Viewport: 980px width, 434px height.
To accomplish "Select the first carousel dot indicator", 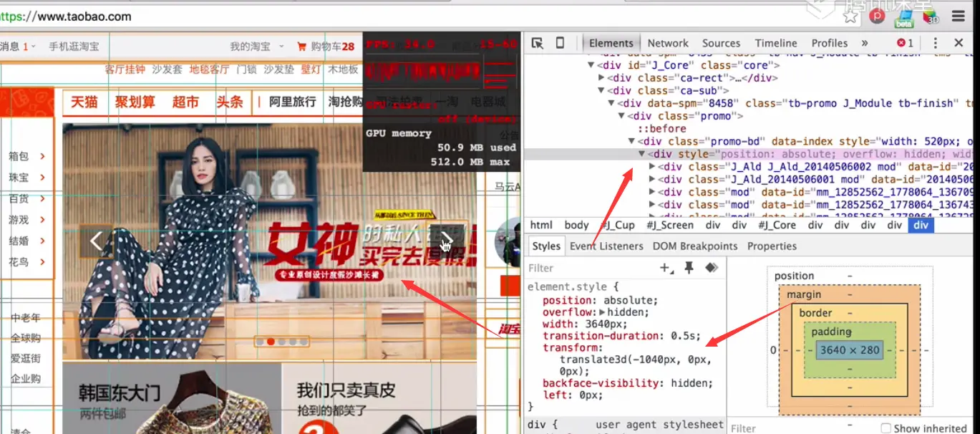I will point(260,342).
